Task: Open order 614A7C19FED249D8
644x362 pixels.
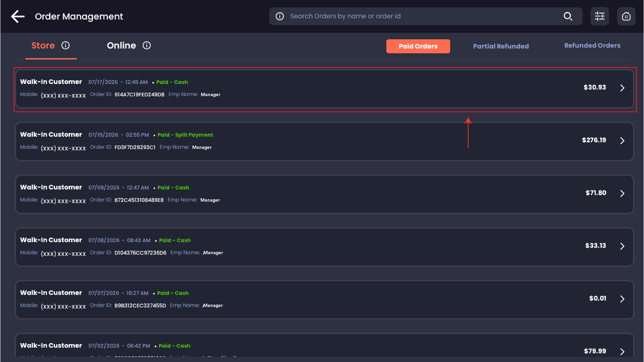Action: pos(324,89)
